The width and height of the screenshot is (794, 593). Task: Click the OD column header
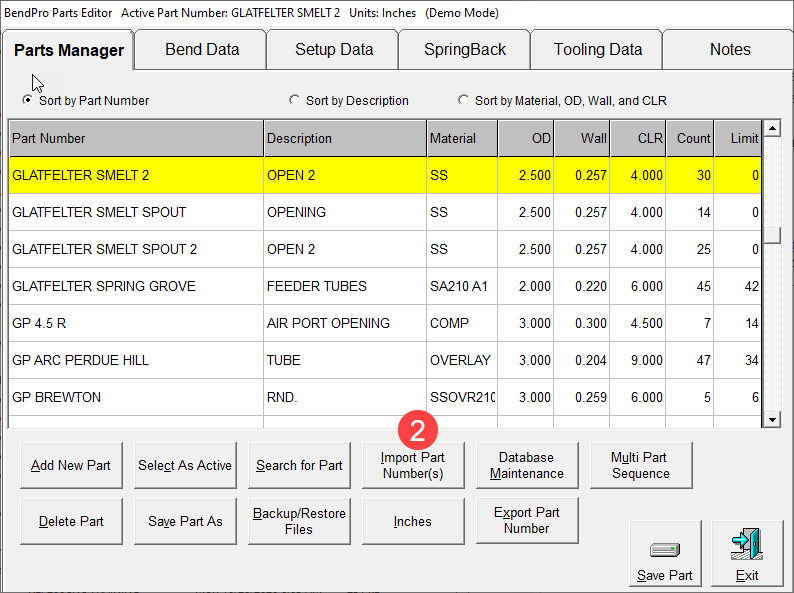click(x=526, y=138)
